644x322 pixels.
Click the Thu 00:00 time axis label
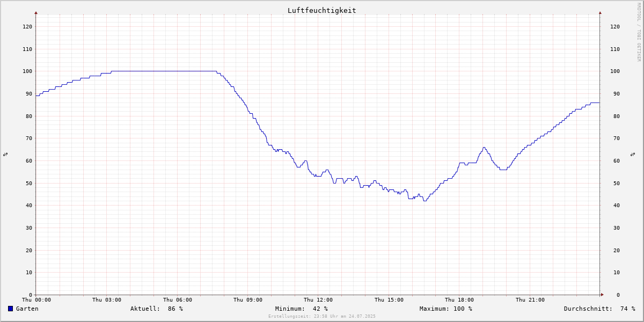point(36,300)
